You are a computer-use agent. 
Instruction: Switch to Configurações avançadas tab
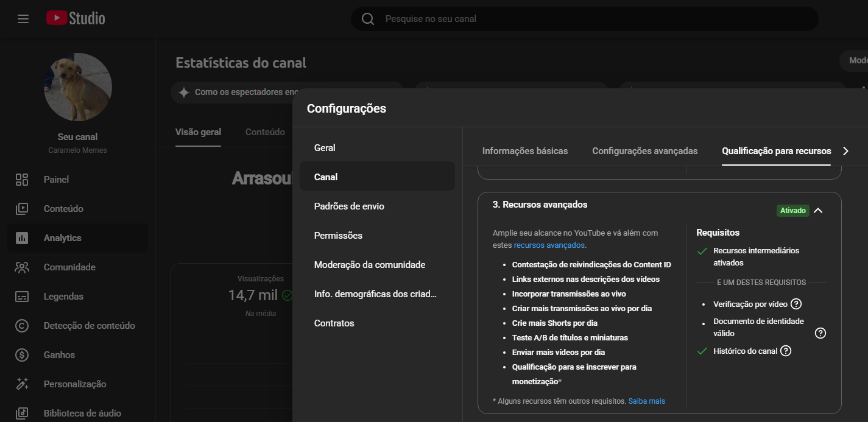pyautogui.click(x=645, y=151)
